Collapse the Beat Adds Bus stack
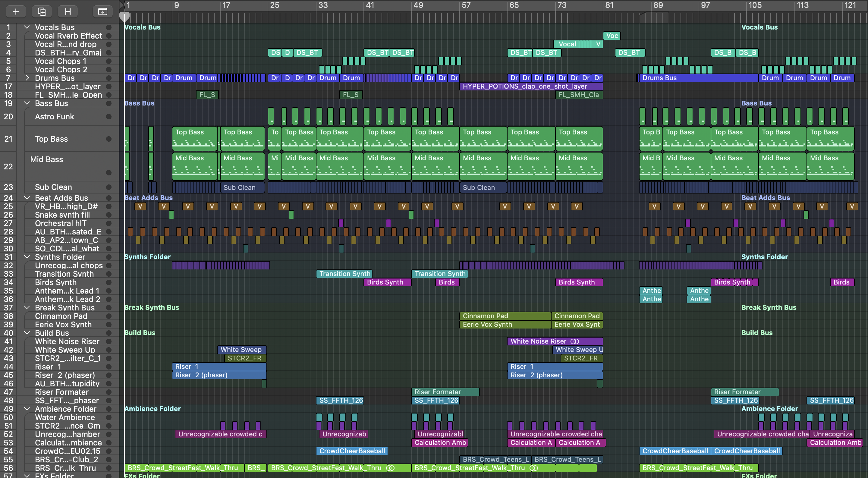Viewport: 868px width, 478px height. click(27, 198)
